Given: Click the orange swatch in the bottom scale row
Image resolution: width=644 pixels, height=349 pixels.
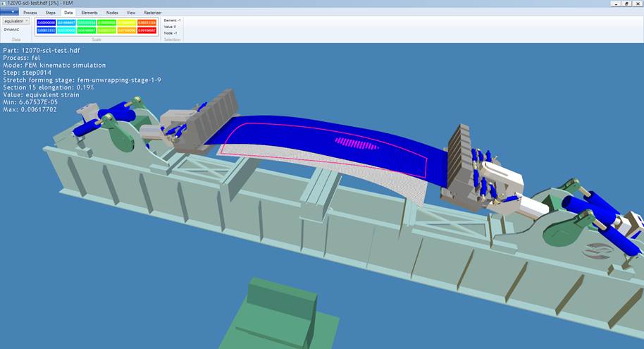Looking at the screenshot, I should (x=128, y=30).
